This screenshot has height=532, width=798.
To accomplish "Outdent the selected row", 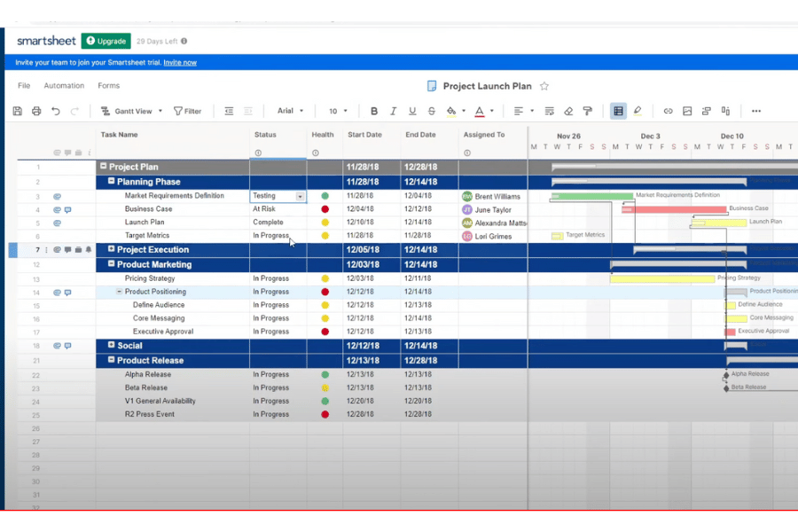I will [x=229, y=111].
